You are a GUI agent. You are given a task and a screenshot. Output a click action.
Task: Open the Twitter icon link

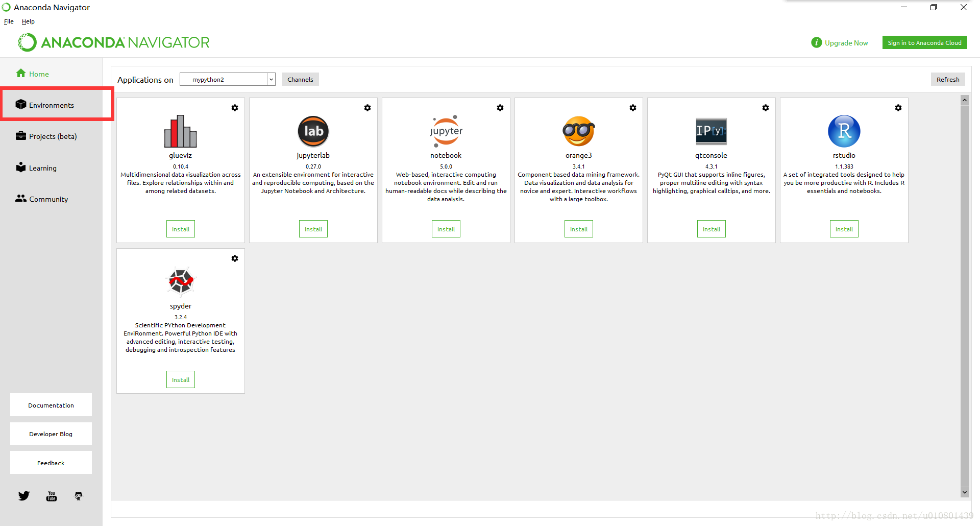(24, 496)
